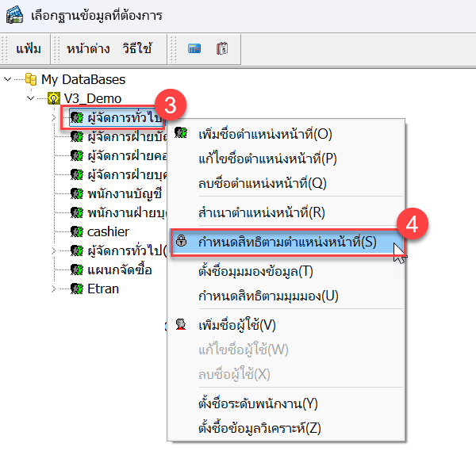
Task: Click the role icon beside แผนกจัดซื้อ
Action: tap(77, 269)
